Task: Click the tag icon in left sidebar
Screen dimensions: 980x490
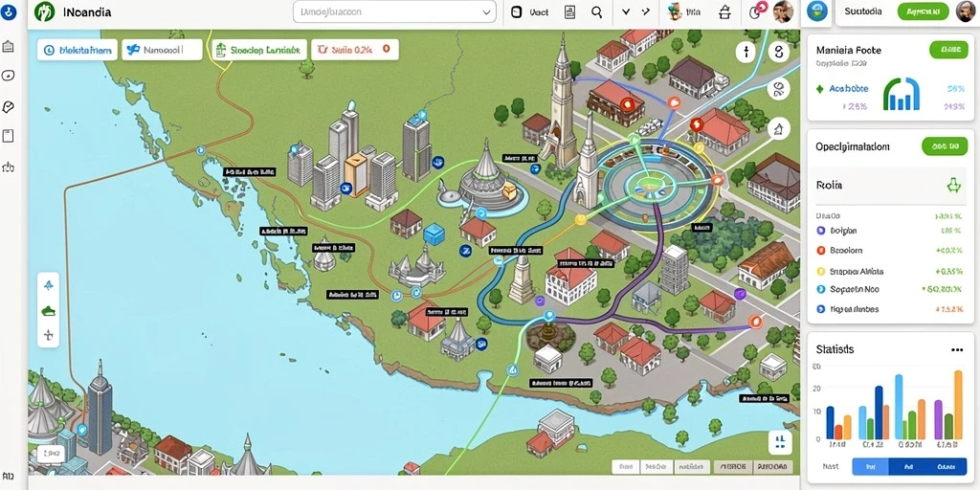Action: point(8,107)
